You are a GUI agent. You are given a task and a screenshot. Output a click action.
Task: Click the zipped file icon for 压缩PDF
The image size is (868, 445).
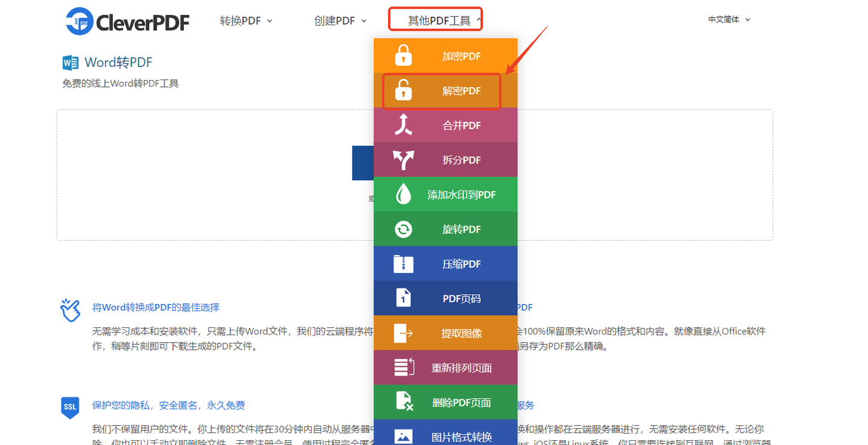403,264
